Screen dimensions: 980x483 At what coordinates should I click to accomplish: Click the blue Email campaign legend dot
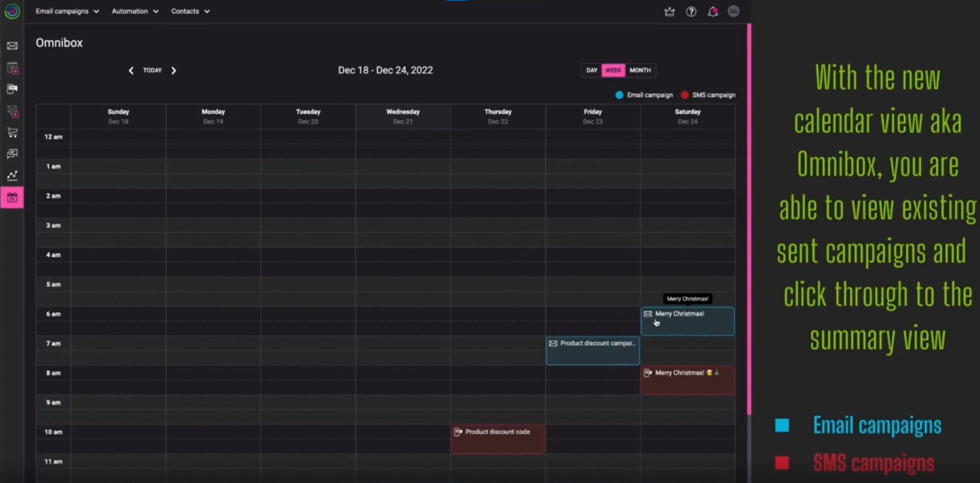(619, 95)
